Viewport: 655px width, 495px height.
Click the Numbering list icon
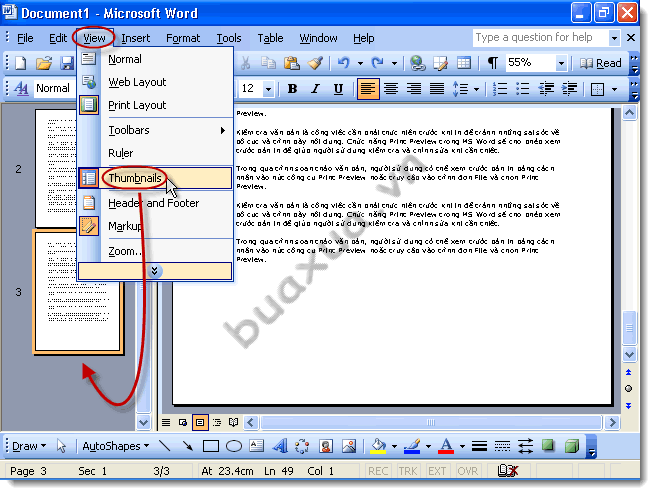coord(500,89)
